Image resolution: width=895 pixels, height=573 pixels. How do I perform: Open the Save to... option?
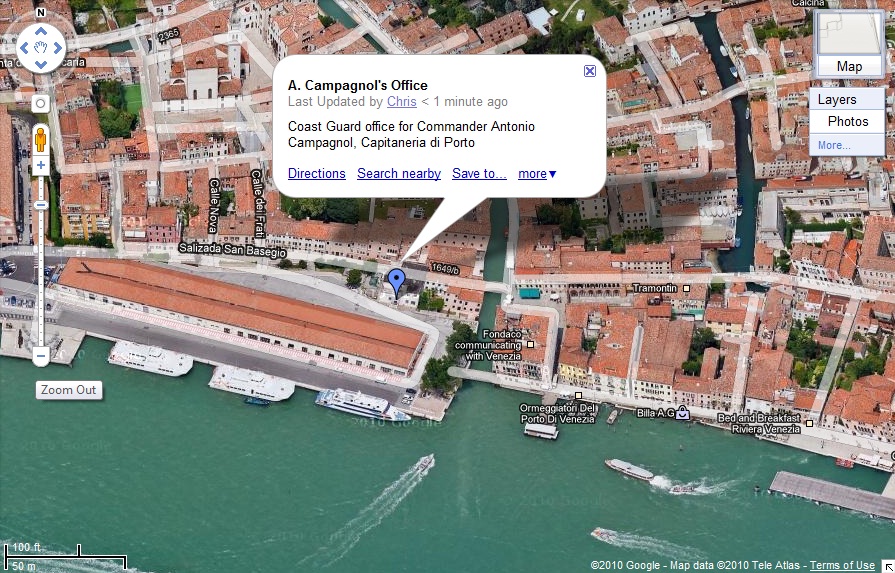click(x=479, y=173)
